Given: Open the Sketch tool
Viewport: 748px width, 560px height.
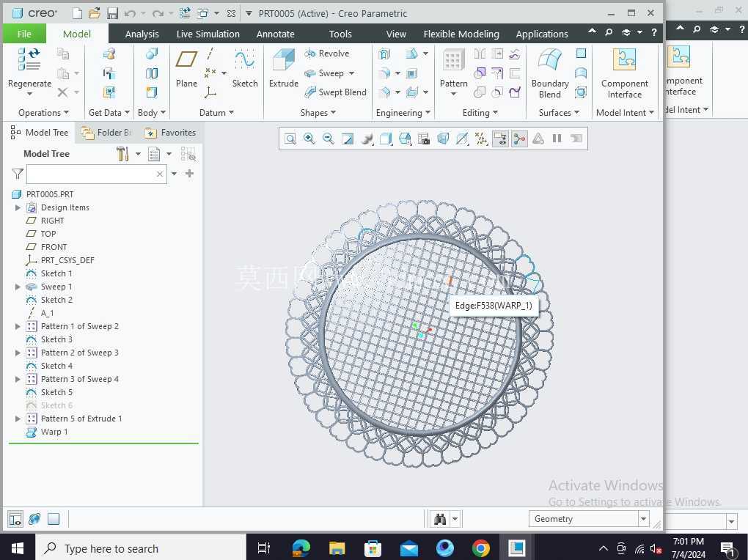Looking at the screenshot, I should click(x=245, y=68).
